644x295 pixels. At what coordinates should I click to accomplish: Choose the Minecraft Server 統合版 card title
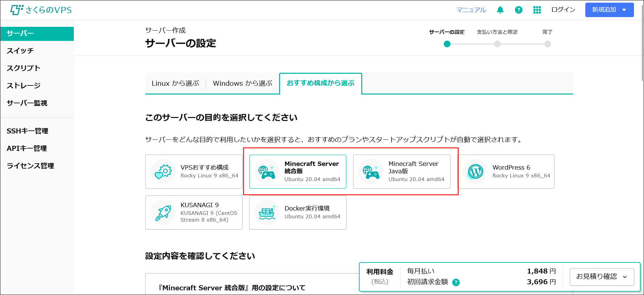[312, 167]
